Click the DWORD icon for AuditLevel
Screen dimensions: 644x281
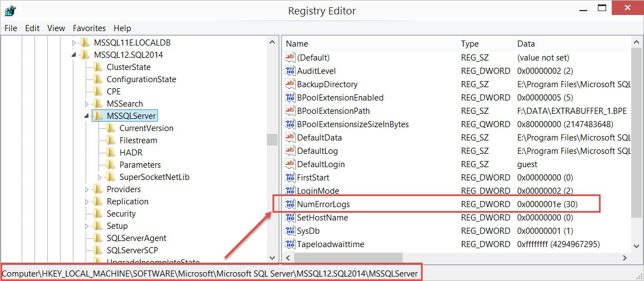pos(290,71)
